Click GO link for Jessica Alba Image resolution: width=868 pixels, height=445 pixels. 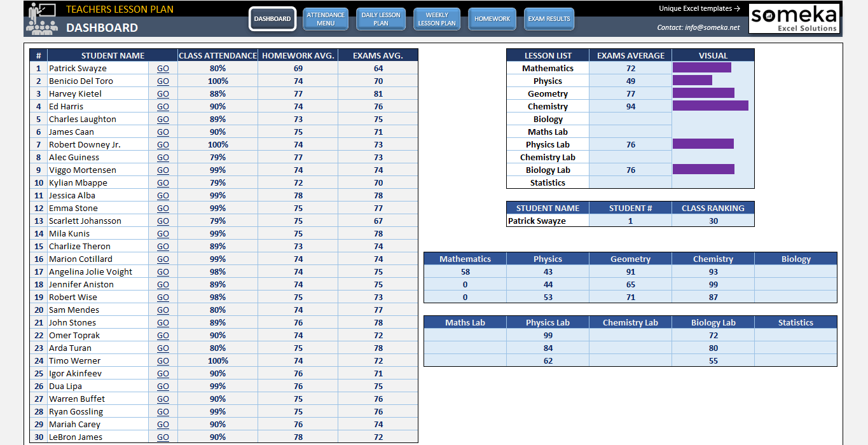(x=163, y=195)
